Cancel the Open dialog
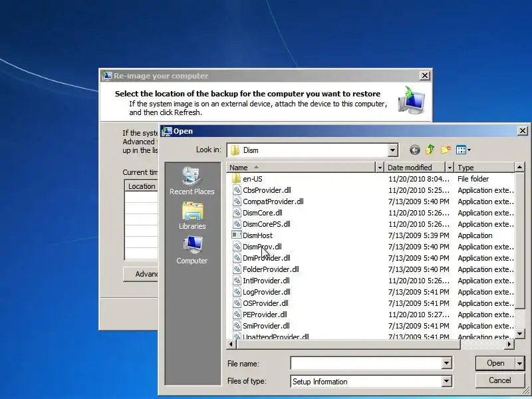 (500, 380)
